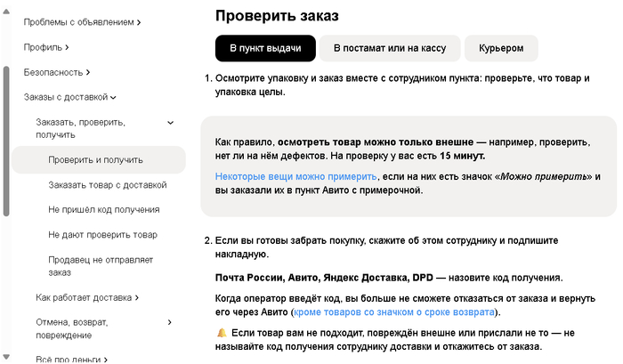623x364 pixels.
Task: Open "Проверить и получить" sidebar item
Action: (95, 160)
